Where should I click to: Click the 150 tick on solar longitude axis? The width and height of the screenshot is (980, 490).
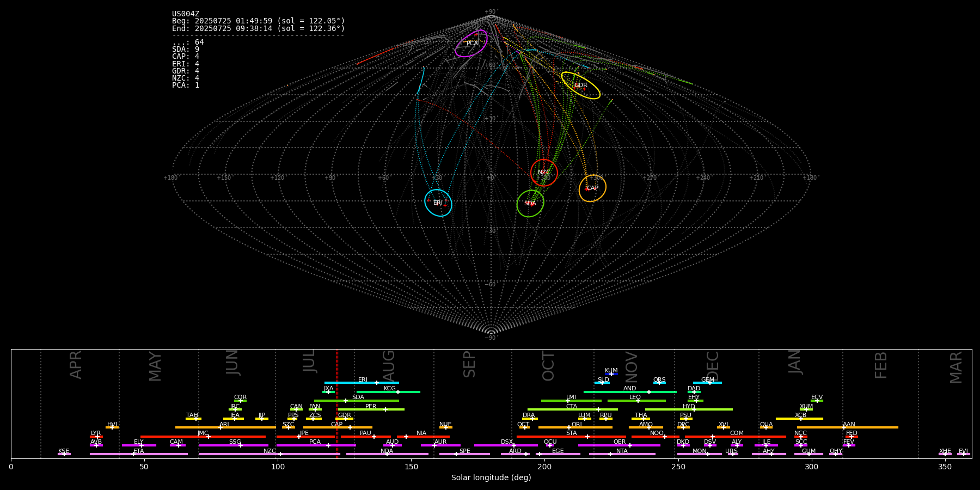tap(411, 467)
